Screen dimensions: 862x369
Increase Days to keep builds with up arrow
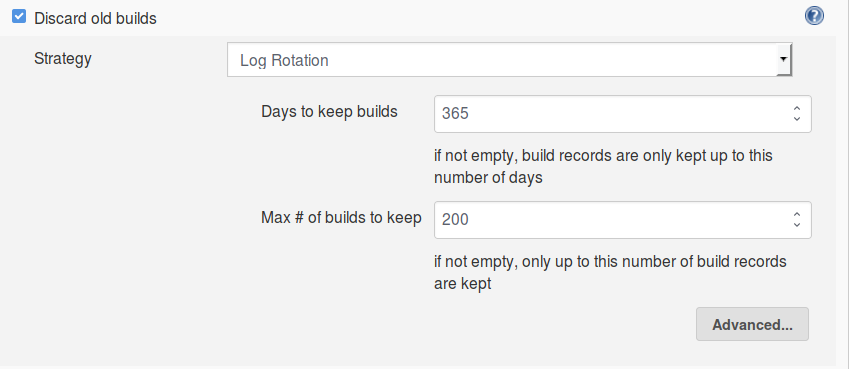(x=797, y=108)
